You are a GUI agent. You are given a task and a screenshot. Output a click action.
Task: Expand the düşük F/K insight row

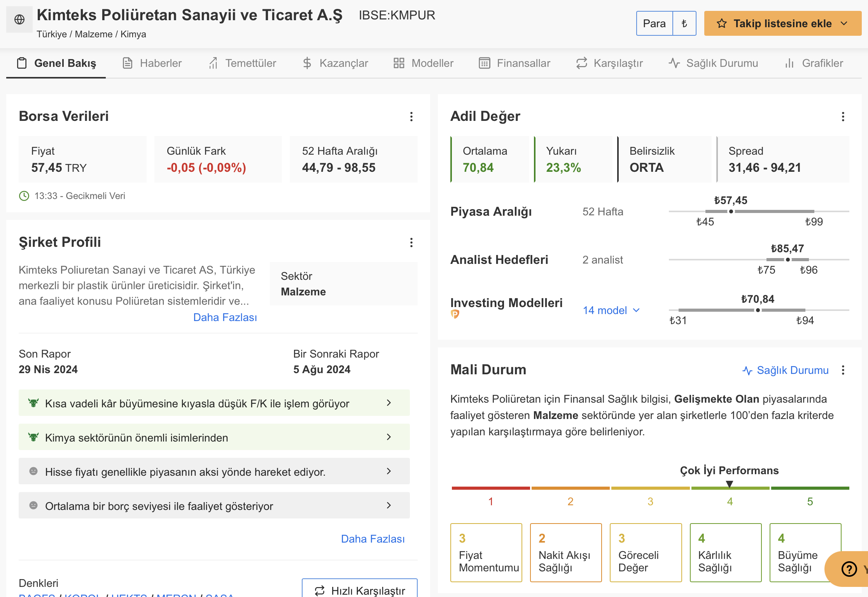point(214,403)
